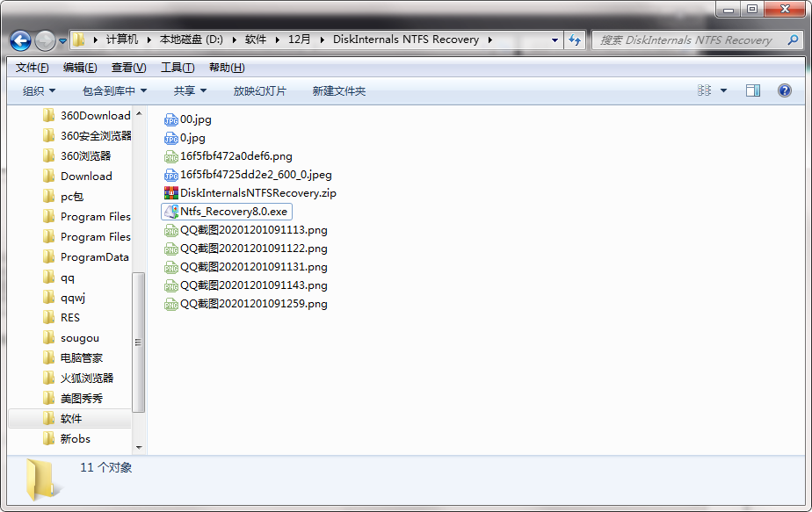Open 新obs folder in tree
This screenshot has width=812, height=512.
point(67,439)
